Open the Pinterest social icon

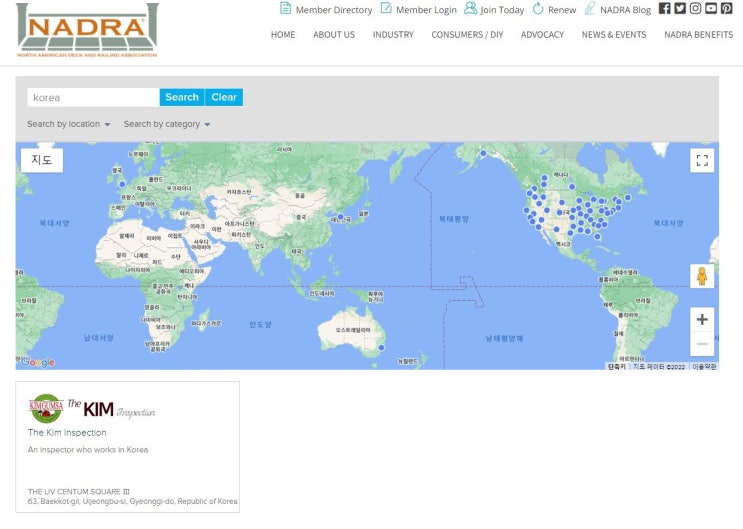pyautogui.click(x=726, y=9)
